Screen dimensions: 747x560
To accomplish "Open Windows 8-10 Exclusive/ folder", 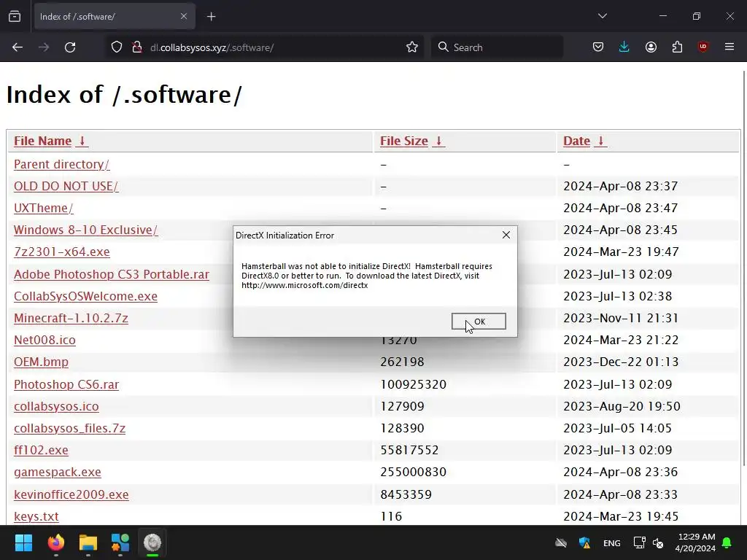I will pyautogui.click(x=86, y=230).
